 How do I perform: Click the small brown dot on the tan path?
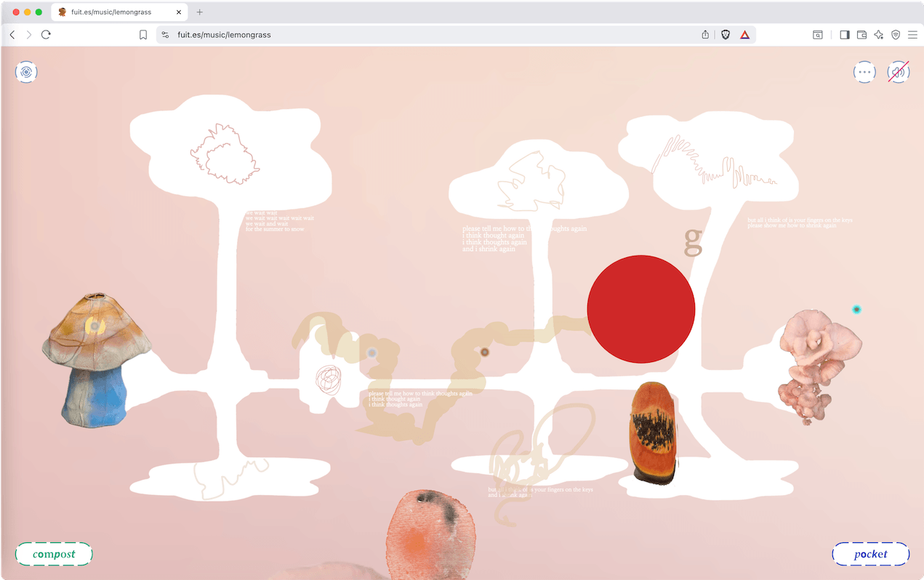click(485, 353)
